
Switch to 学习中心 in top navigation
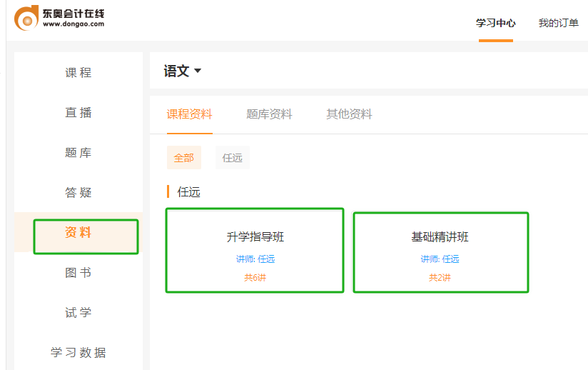pyautogui.click(x=496, y=24)
